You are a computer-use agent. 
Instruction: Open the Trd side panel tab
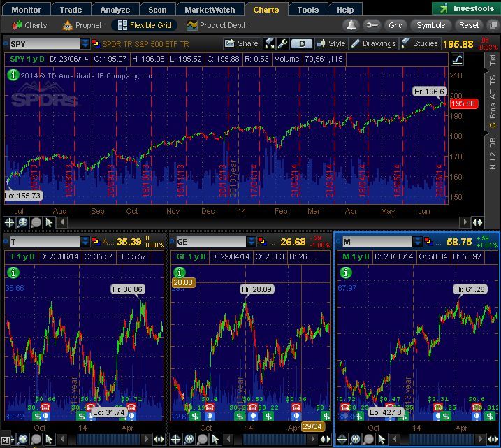(x=493, y=59)
